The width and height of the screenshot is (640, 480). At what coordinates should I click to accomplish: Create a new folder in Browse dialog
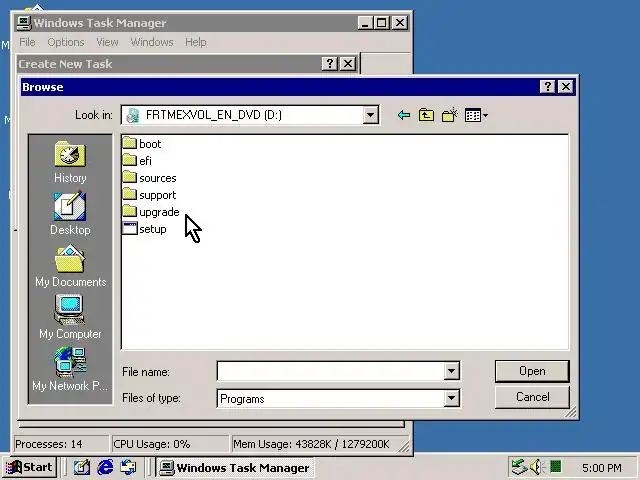tap(449, 116)
